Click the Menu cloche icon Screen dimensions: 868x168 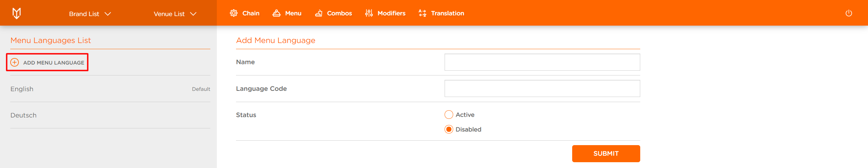point(276,13)
